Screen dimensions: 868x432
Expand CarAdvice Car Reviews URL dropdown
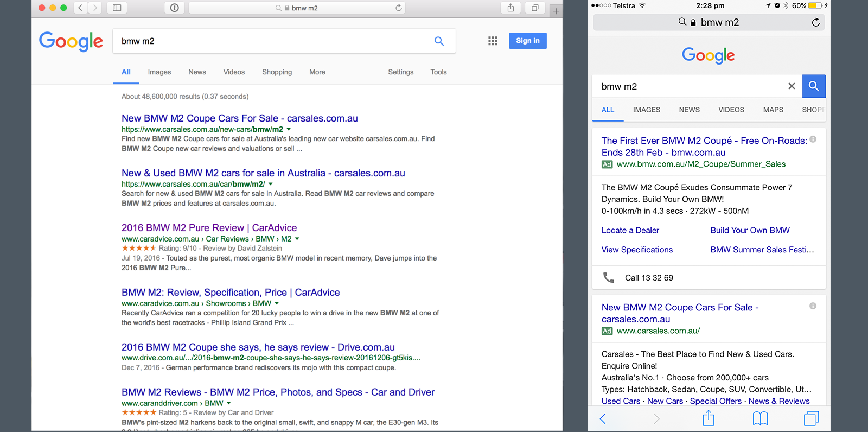click(x=297, y=239)
